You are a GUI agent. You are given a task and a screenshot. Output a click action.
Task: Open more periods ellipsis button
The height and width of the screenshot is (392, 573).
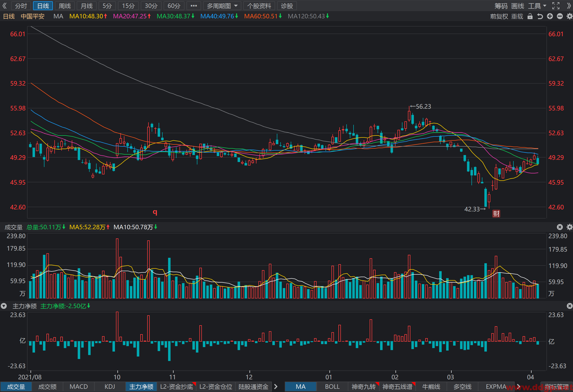pos(194,6)
